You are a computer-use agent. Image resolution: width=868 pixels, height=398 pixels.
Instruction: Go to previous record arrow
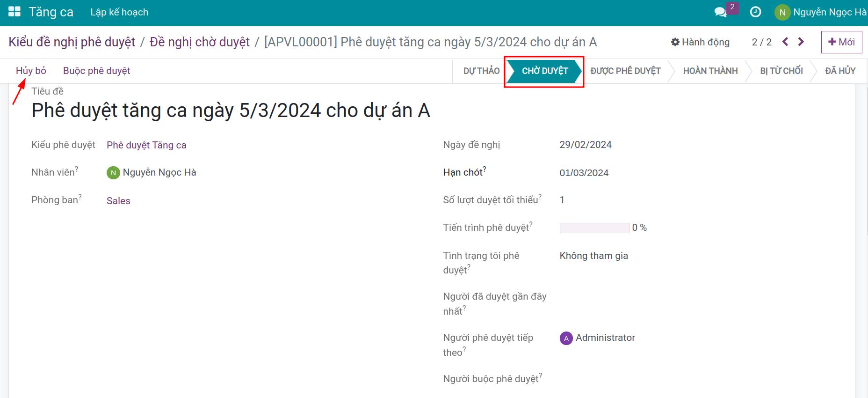click(x=785, y=42)
